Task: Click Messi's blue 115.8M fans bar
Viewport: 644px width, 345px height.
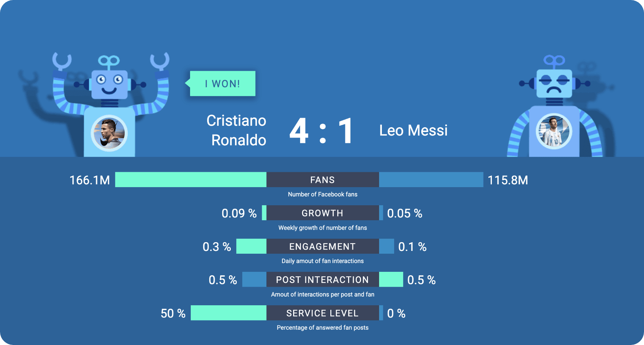Action: [x=431, y=180]
